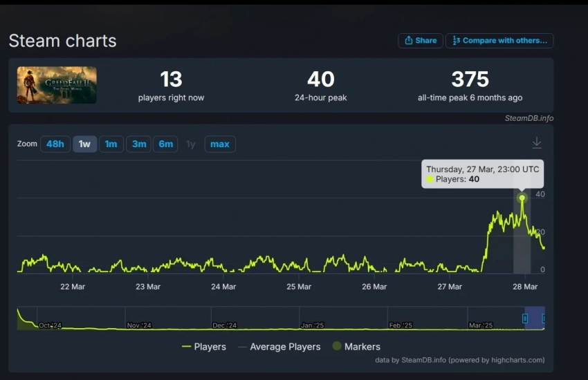588x380 pixels.
Task: Toggle the Players series in legend
Action: point(204,347)
